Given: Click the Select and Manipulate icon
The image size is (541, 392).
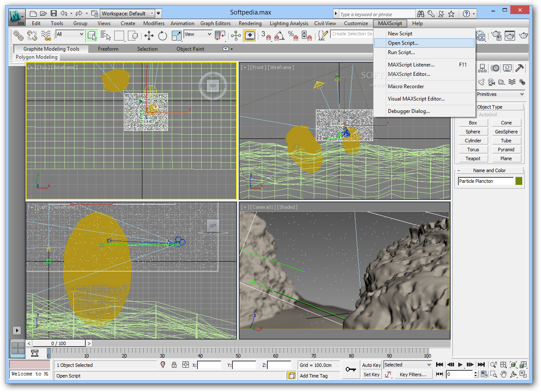Looking at the screenshot, I should [236, 35].
